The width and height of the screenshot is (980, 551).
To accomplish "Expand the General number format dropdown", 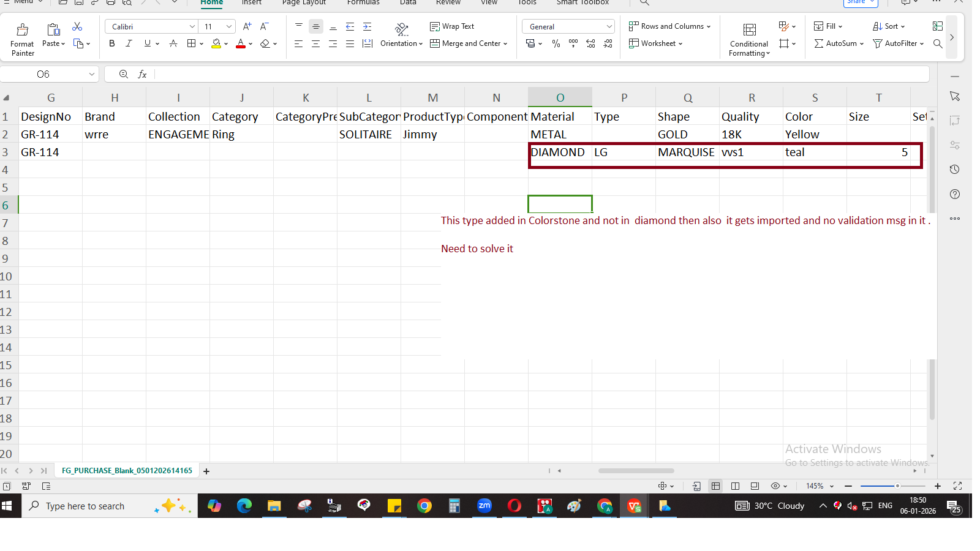I will [609, 26].
